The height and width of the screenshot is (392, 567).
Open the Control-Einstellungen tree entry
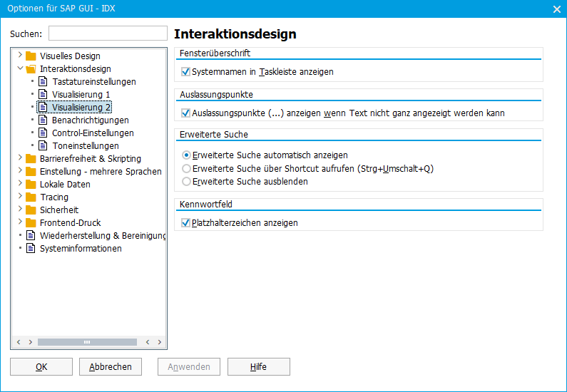(x=93, y=133)
